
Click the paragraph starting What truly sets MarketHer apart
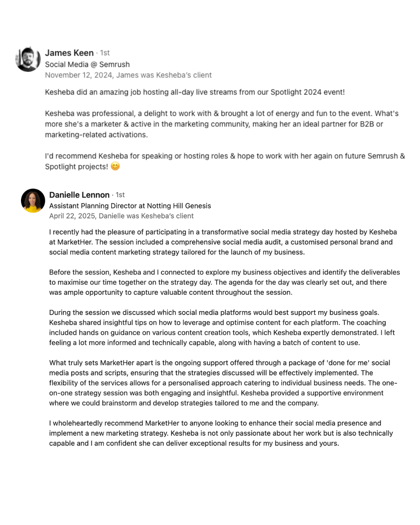[223, 383]
